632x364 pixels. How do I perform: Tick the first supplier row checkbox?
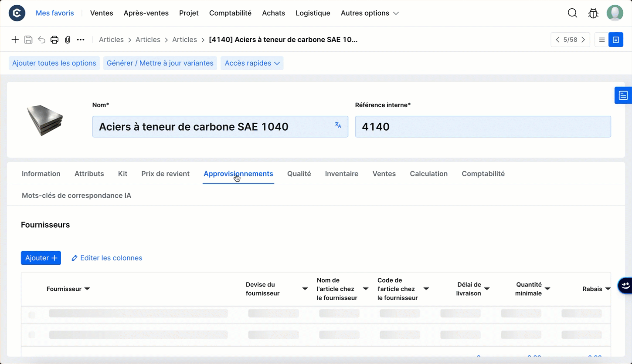pyautogui.click(x=32, y=314)
